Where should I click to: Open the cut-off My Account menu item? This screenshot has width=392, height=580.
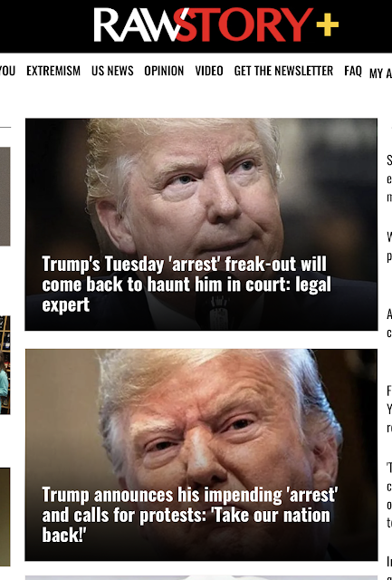tap(380, 73)
